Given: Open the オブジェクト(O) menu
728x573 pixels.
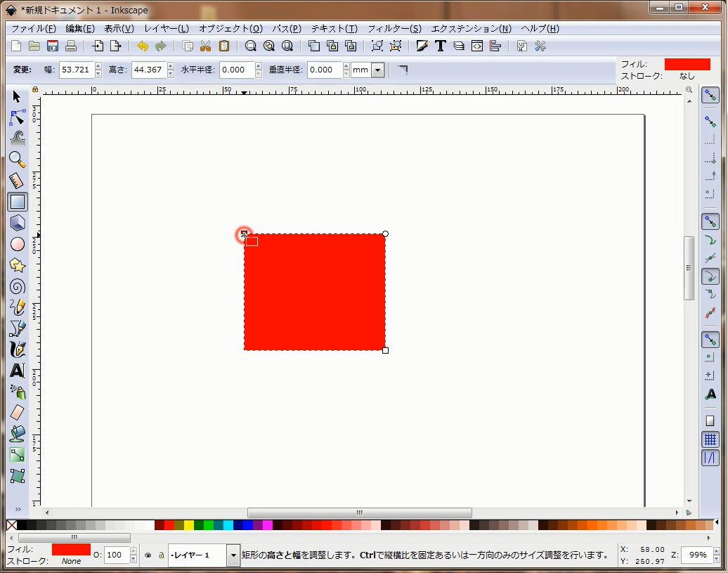Looking at the screenshot, I should point(230,29).
